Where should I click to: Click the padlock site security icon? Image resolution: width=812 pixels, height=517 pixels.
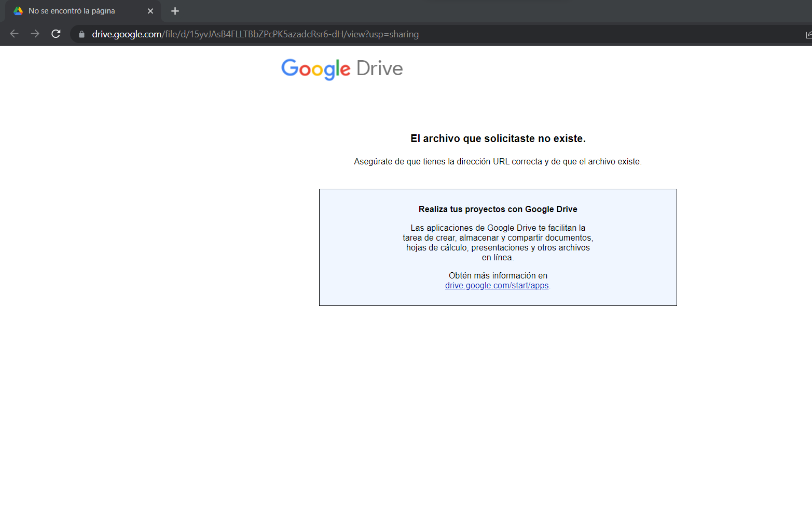[81, 34]
